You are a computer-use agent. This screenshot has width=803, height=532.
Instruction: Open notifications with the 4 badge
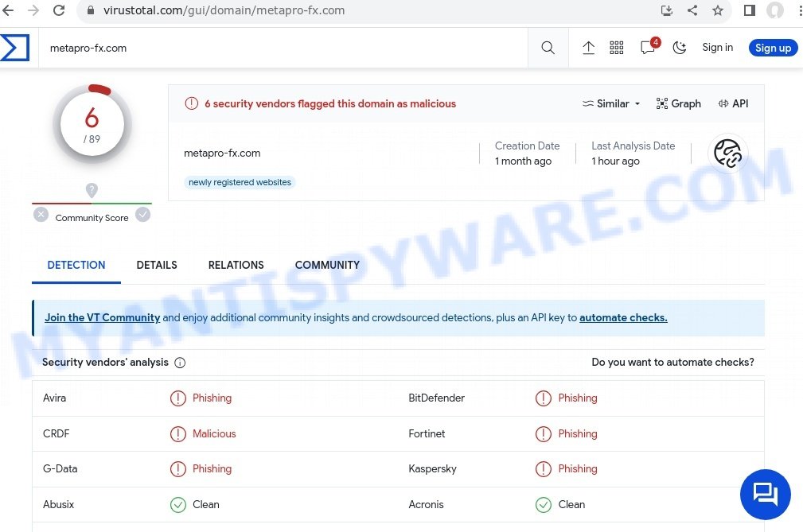(x=649, y=47)
